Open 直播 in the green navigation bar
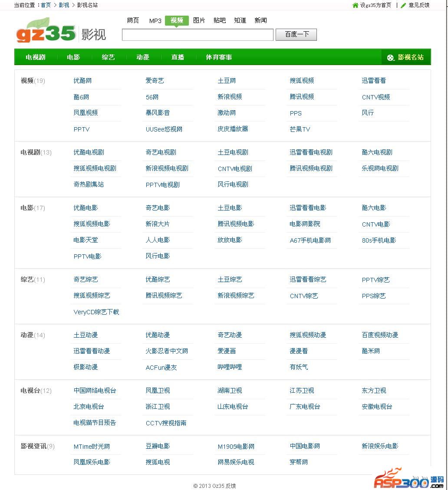Viewport: 448px width, 490px height. [178, 57]
